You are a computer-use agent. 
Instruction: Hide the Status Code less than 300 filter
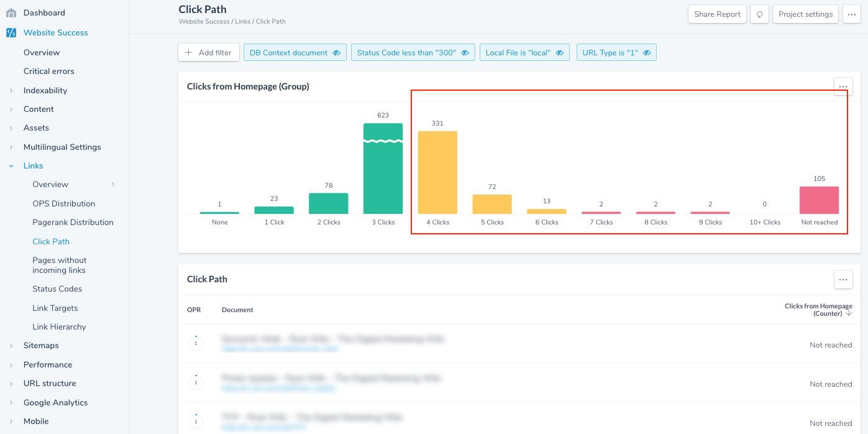(465, 52)
